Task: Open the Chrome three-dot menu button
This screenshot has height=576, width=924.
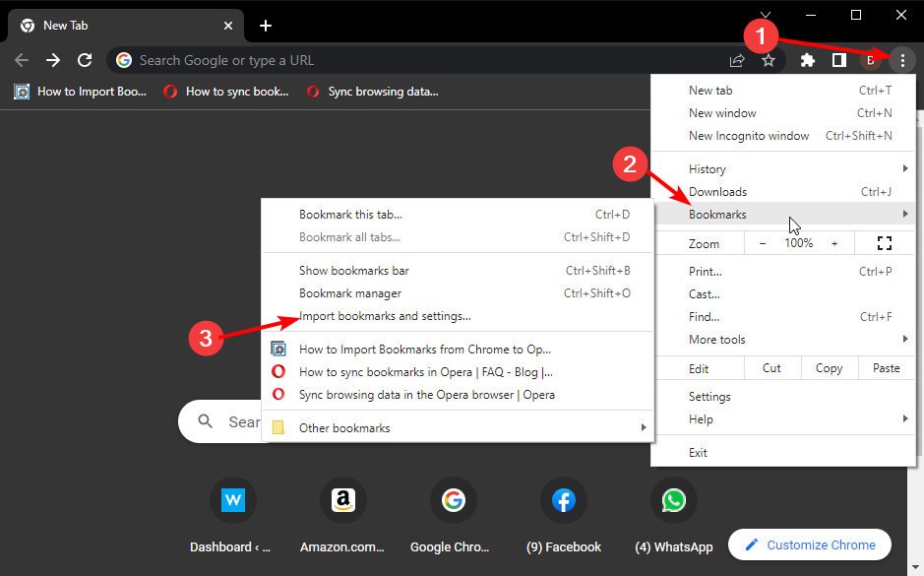Action: click(x=902, y=60)
